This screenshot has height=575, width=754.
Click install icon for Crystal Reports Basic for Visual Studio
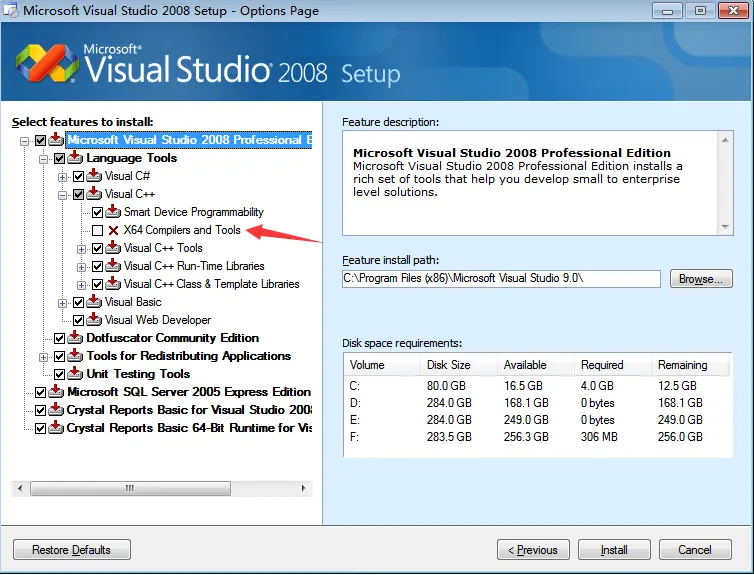(56, 410)
